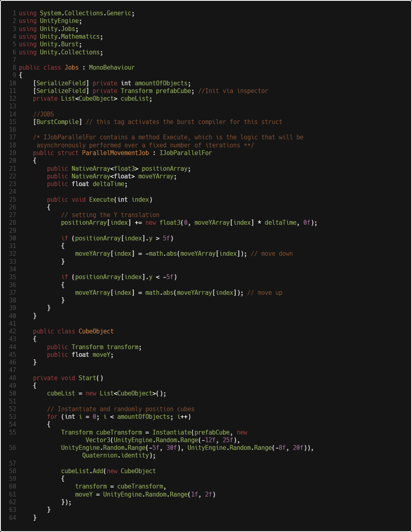
Task: Click '// move up' comment
Action: tap(265, 293)
